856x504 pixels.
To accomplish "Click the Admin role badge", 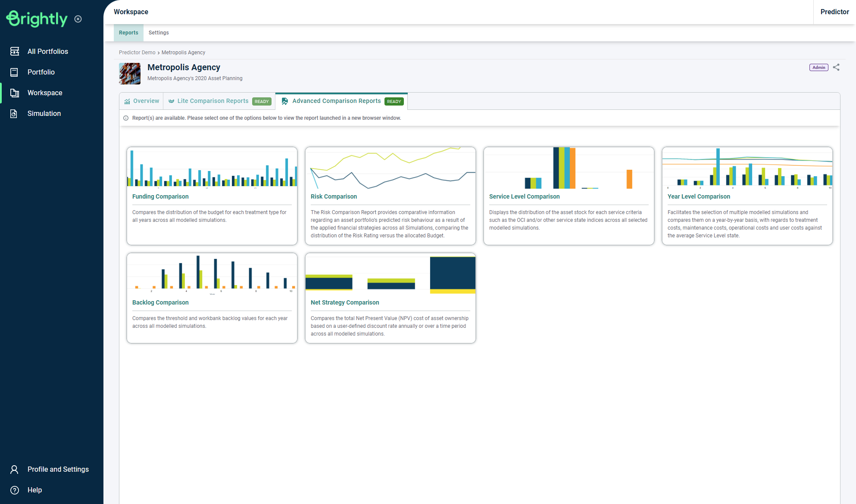I will (819, 67).
